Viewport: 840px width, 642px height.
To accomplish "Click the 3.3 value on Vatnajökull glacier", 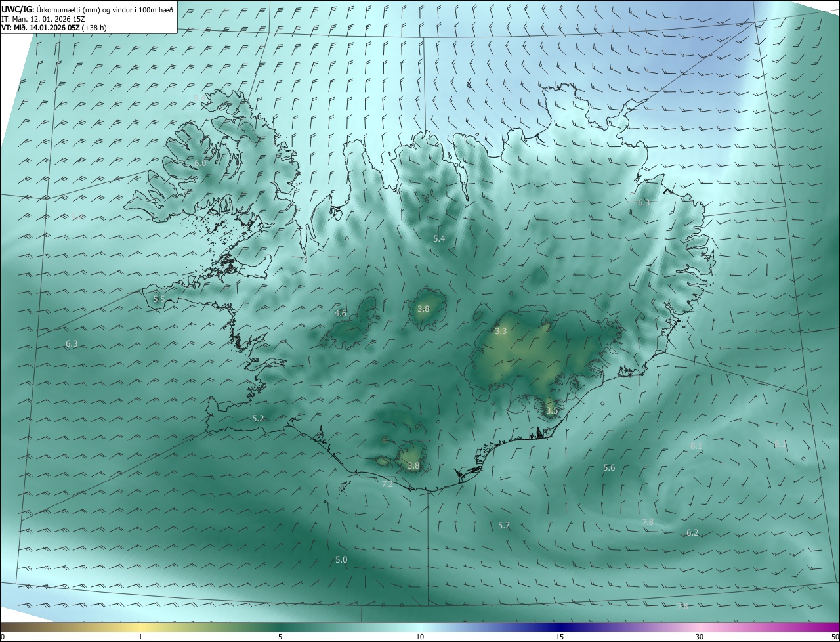I will pyautogui.click(x=501, y=331).
